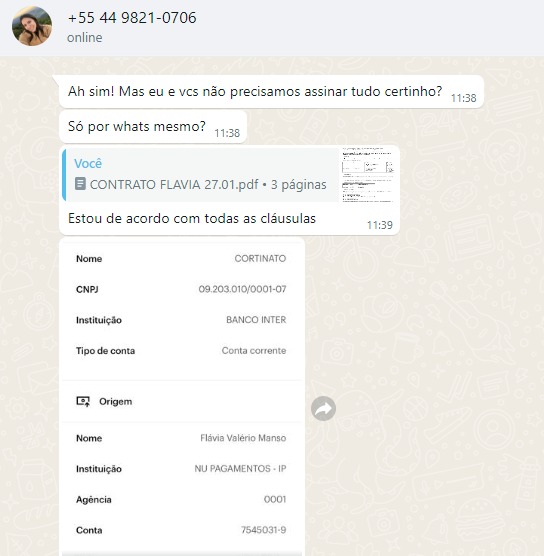Click the online status text under the number
The height and width of the screenshot is (556, 544).
click(85, 38)
